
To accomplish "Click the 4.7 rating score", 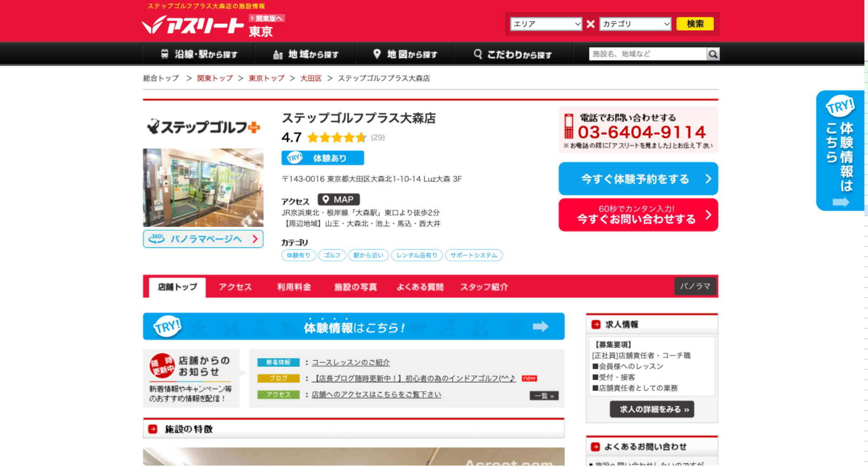I will 291,138.
